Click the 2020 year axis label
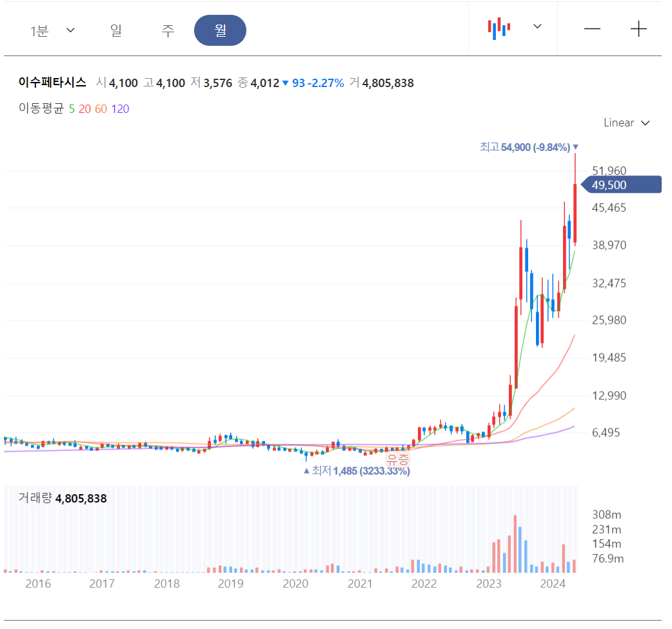The width and height of the screenshot is (672, 629). (x=296, y=584)
